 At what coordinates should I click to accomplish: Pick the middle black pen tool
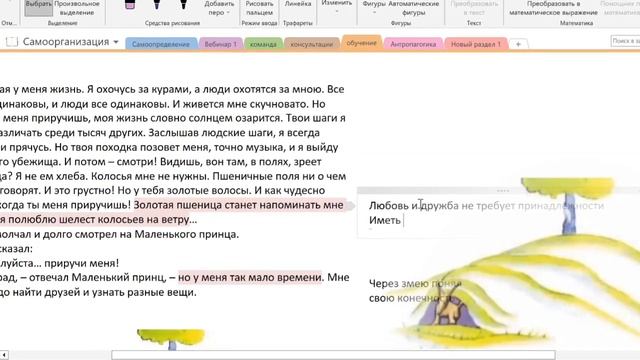pyautogui.click(x=157, y=4)
